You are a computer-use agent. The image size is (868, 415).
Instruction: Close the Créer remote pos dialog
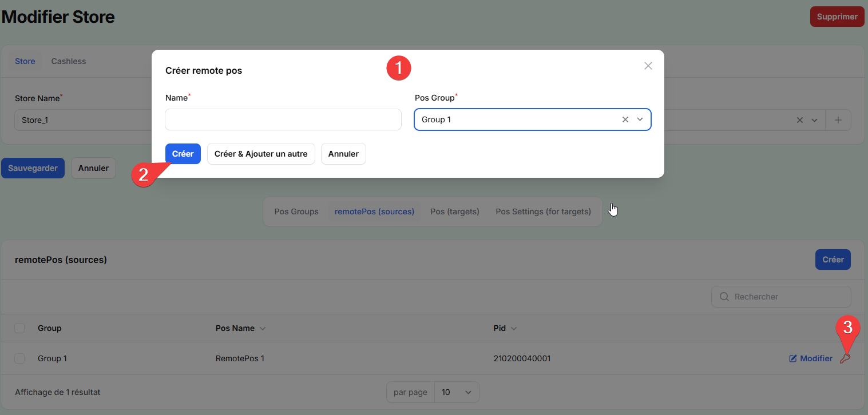pos(648,66)
